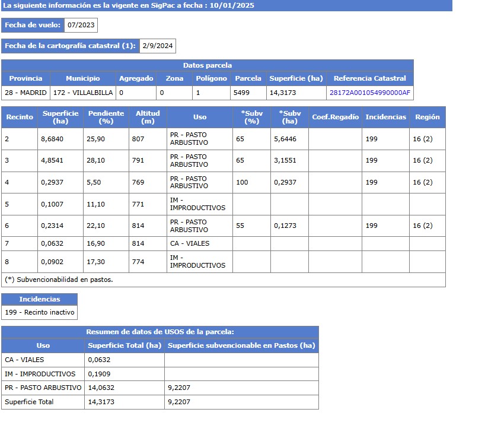Click Superficie Total value 14,3173 in summary
This screenshot has width=504, height=422.
[x=101, y=402]
